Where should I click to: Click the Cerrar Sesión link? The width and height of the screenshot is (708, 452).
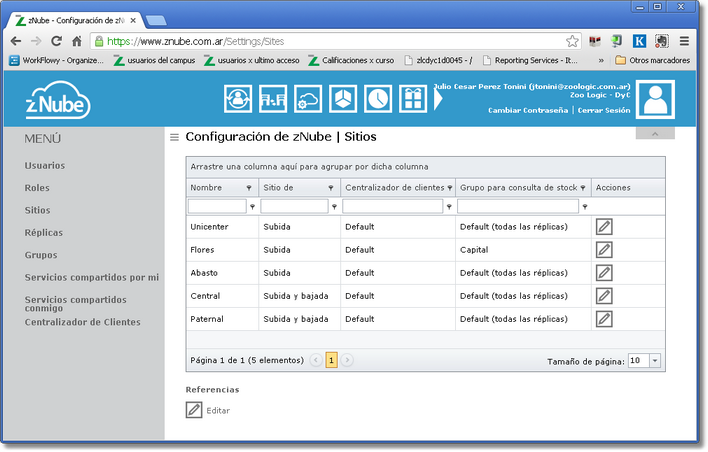(x=605, y=110)
